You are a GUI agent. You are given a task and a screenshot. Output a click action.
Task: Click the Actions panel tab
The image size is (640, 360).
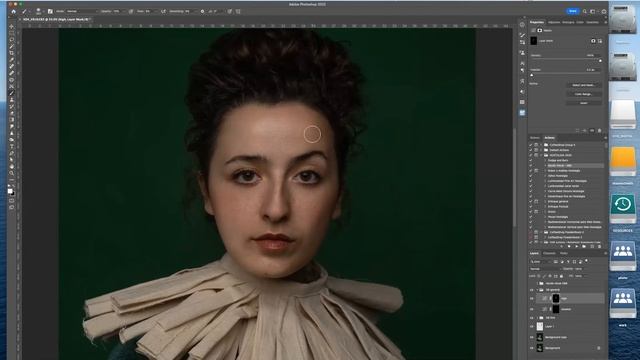click(549, 138)
